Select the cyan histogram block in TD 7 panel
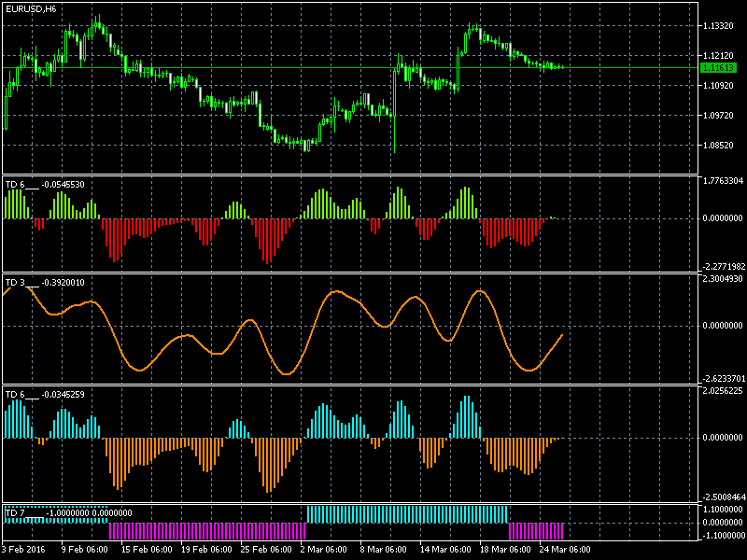 [x=406, y=513]
